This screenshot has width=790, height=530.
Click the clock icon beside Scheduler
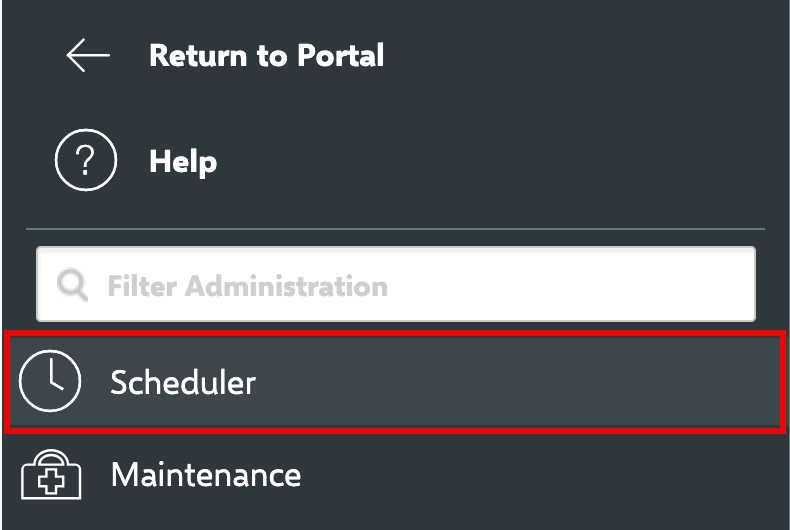(49, 382)
